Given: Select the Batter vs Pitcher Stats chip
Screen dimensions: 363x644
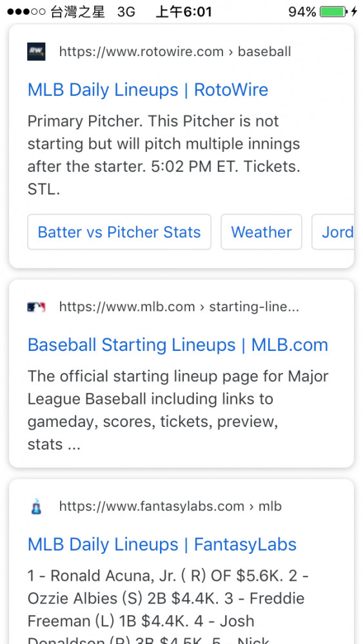Looking at the screenshot, I should click(119, 232).
